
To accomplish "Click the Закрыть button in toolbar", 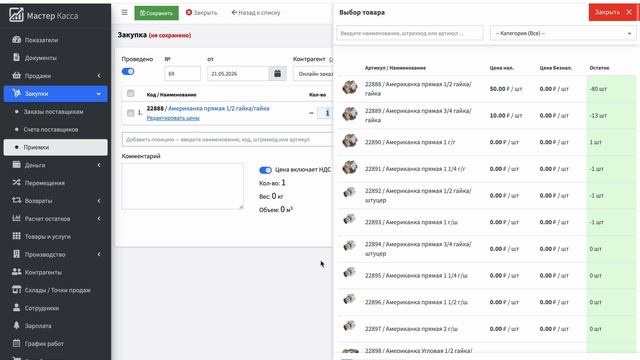I will 201,13.
